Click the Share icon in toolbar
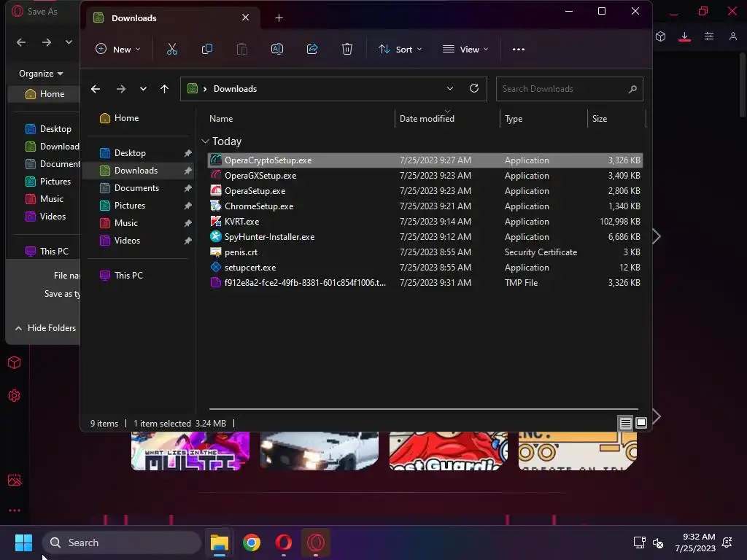 pos(312,49)
